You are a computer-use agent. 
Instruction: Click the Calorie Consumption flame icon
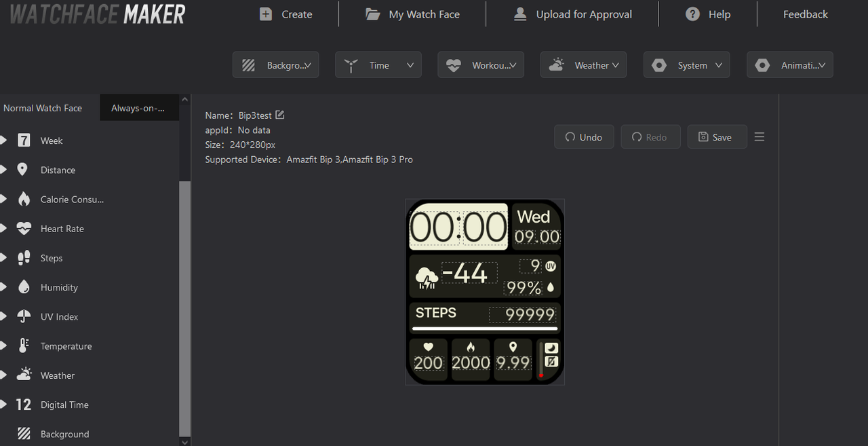(24, 199)
